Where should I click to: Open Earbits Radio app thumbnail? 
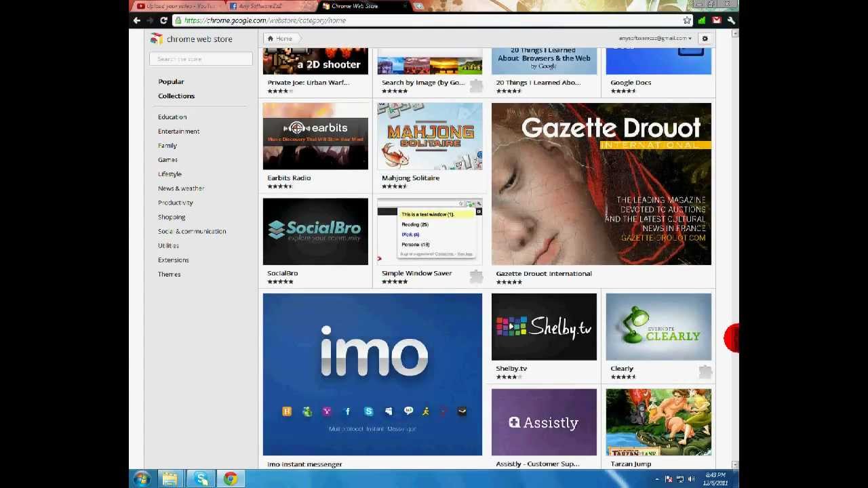(315, 136)
